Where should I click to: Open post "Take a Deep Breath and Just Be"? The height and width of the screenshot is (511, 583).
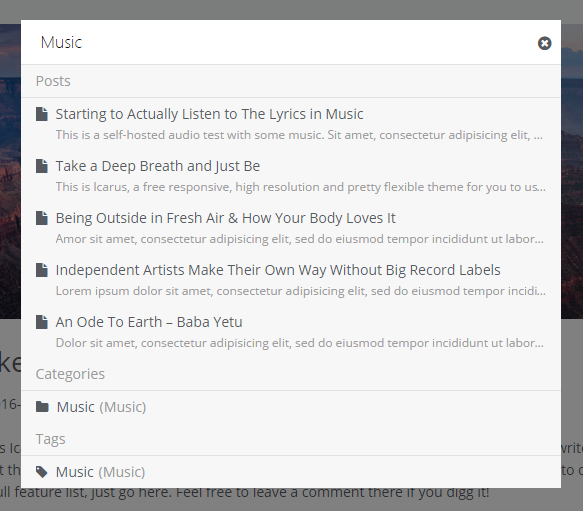pos(158,166)
